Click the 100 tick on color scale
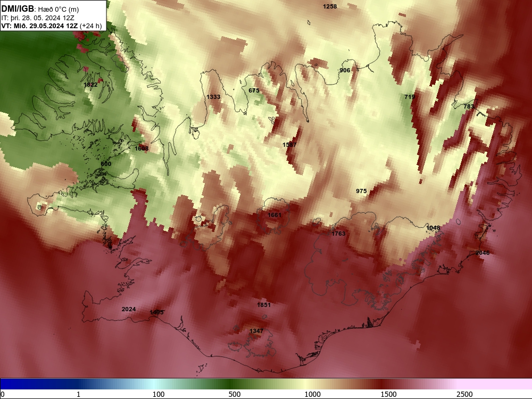Viewport: 532px width, 399px height. tap(159, 394)
